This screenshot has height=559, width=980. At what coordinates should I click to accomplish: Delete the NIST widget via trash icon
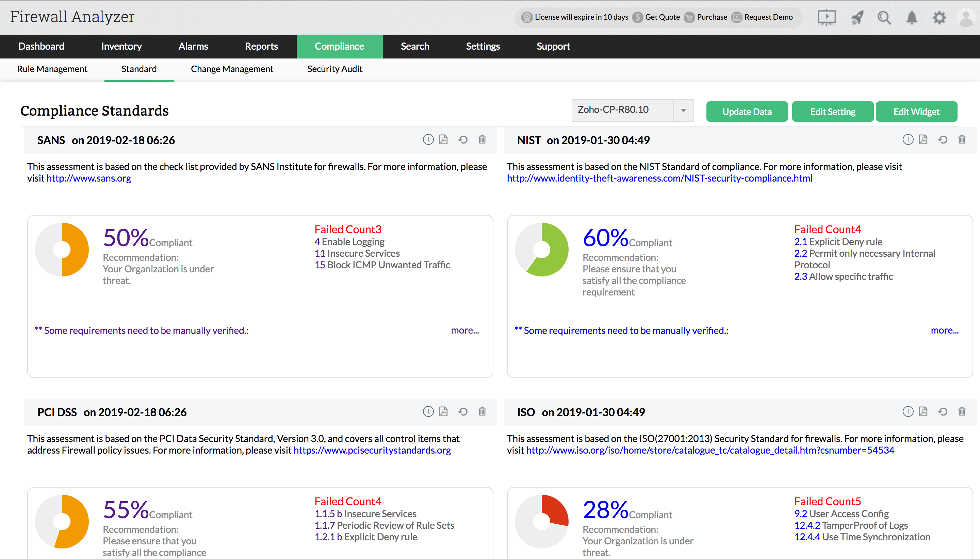click(962, 140)
